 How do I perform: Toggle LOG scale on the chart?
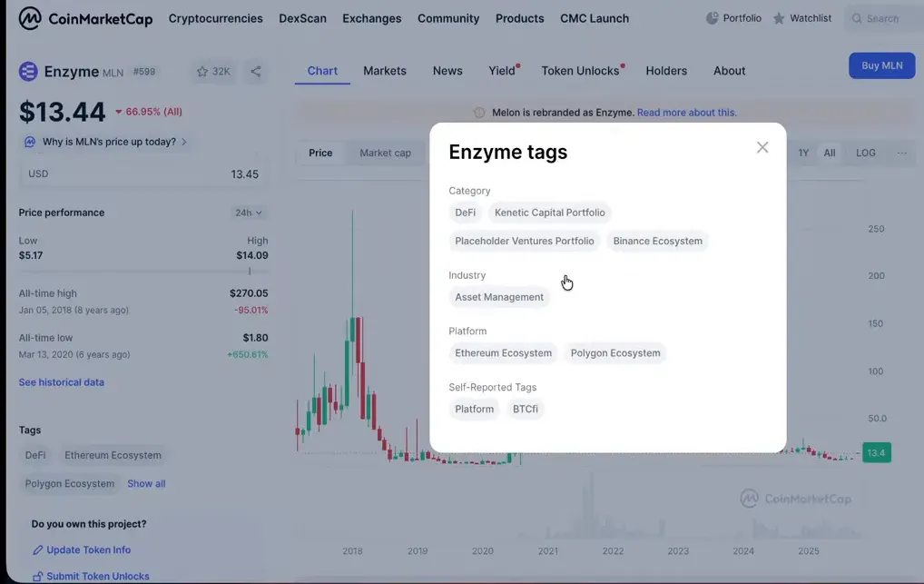point(865,153)
